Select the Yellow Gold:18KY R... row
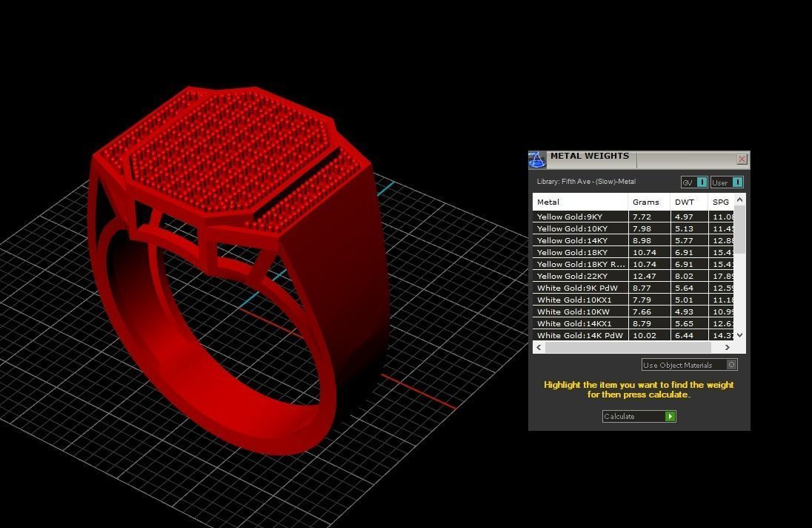 click(x=633, y=264)
